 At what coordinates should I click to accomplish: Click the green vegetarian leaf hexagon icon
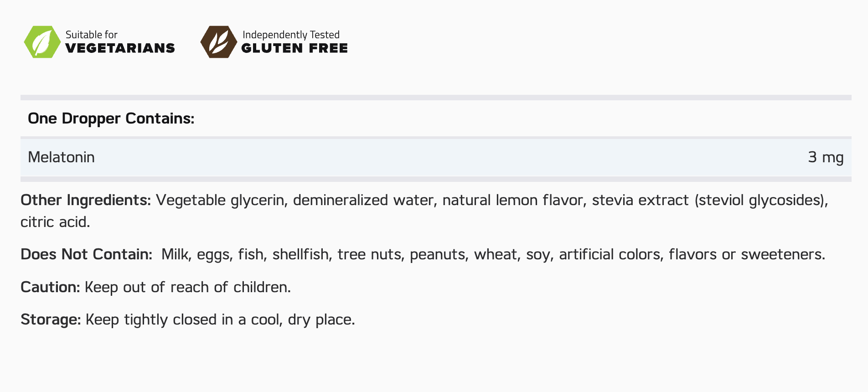tap(42, 42)
